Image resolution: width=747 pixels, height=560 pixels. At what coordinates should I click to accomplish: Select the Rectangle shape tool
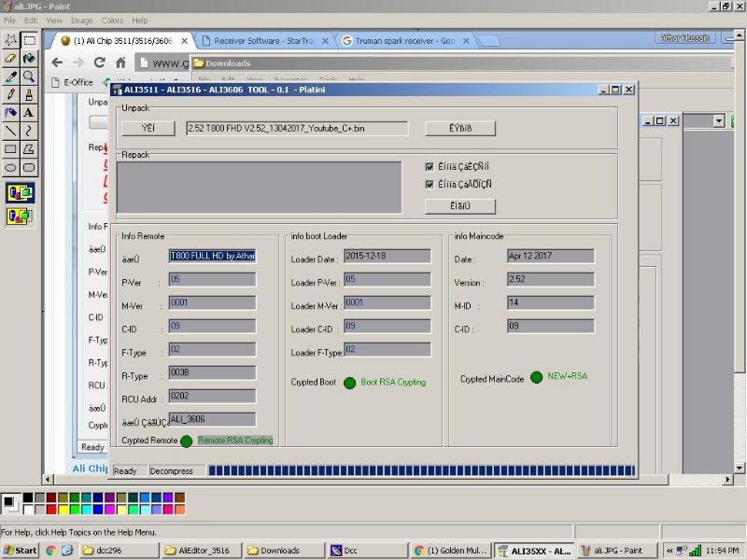(11, 149)
